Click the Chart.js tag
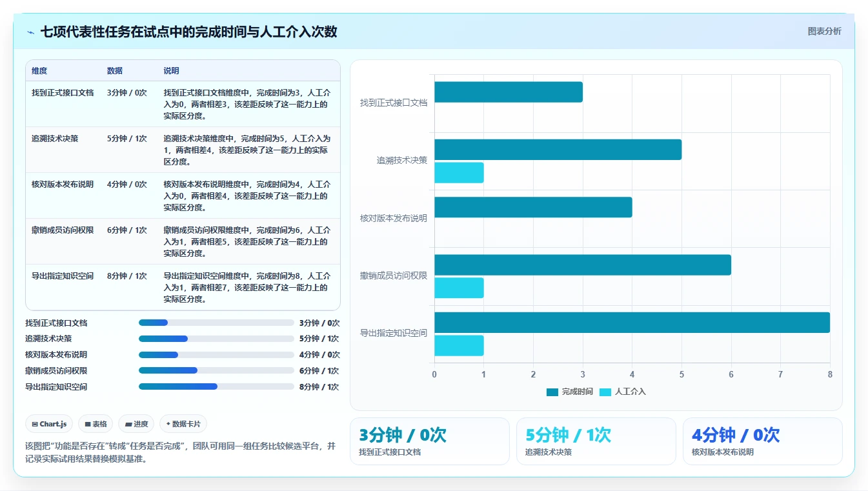868x491 pixels. 50,424
